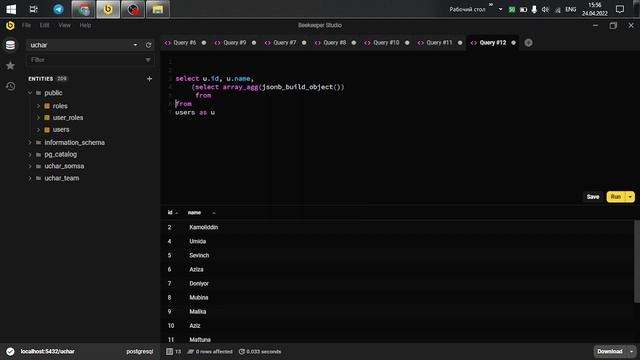Open the favorites star sidebar icon
This screenshot has width=640, height=360.
pos(10,65)
